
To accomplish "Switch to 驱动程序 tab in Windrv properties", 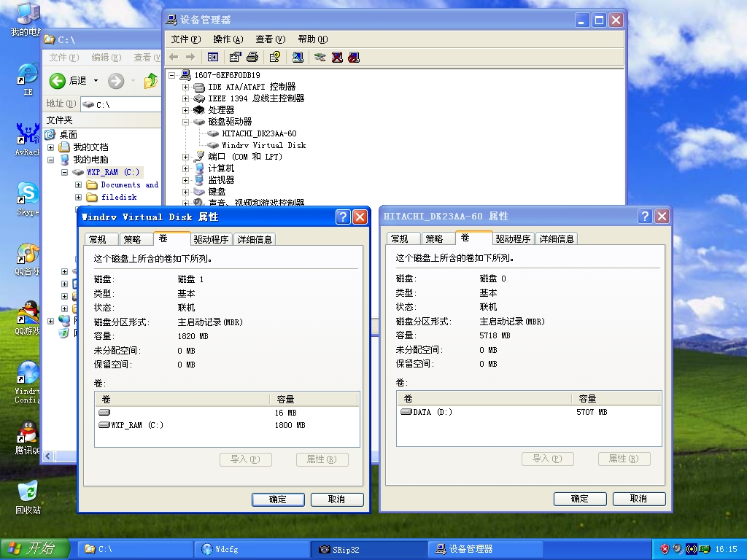I will click(x=212, y=239).
